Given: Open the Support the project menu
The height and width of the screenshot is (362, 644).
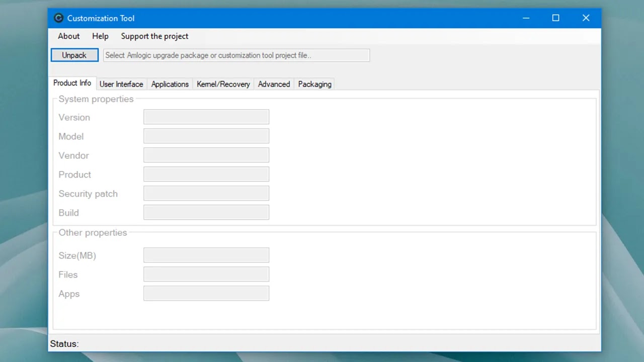Looking at the screenshot, I should (154, 36).
